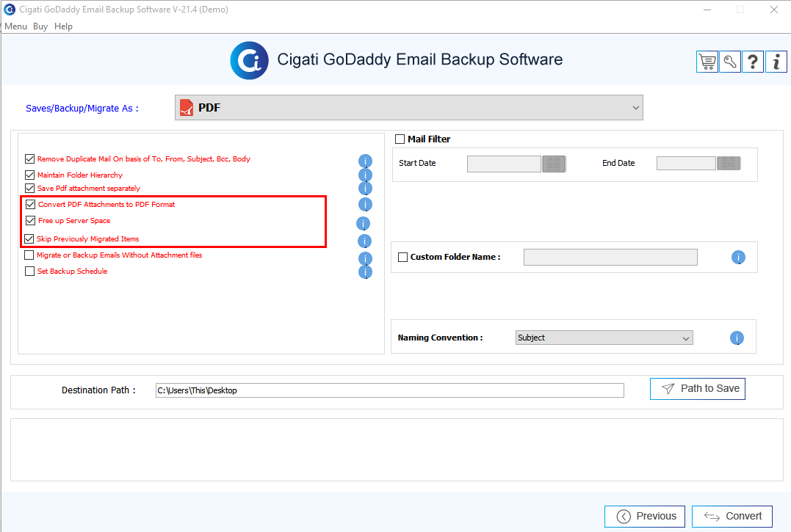Open End Date calendar picker
This screenshot has width=791, height=532.
[729, 163]
